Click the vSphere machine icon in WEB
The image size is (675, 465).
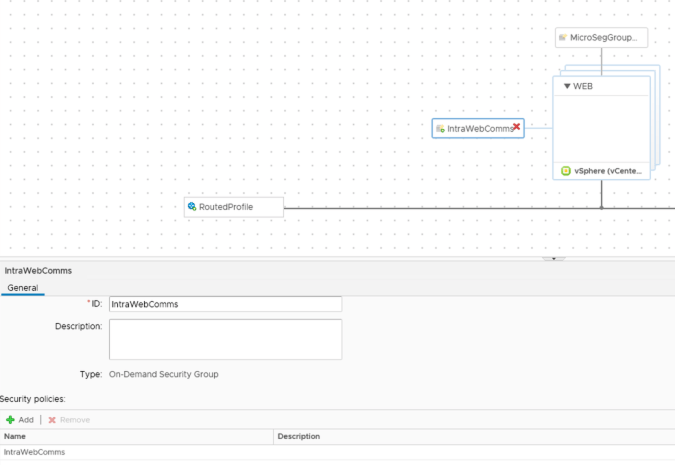566,171
